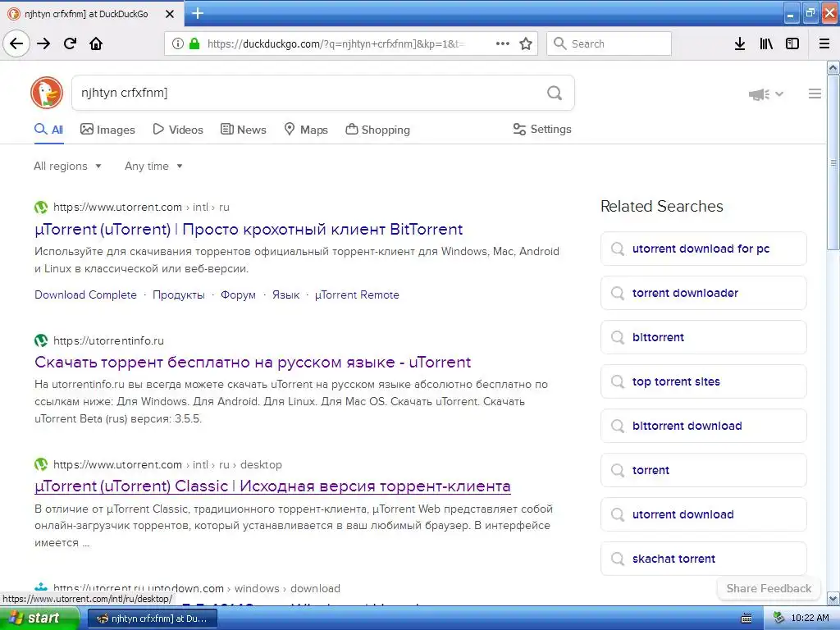
Task: Open the Library icon
Action: tap(766, 43)
